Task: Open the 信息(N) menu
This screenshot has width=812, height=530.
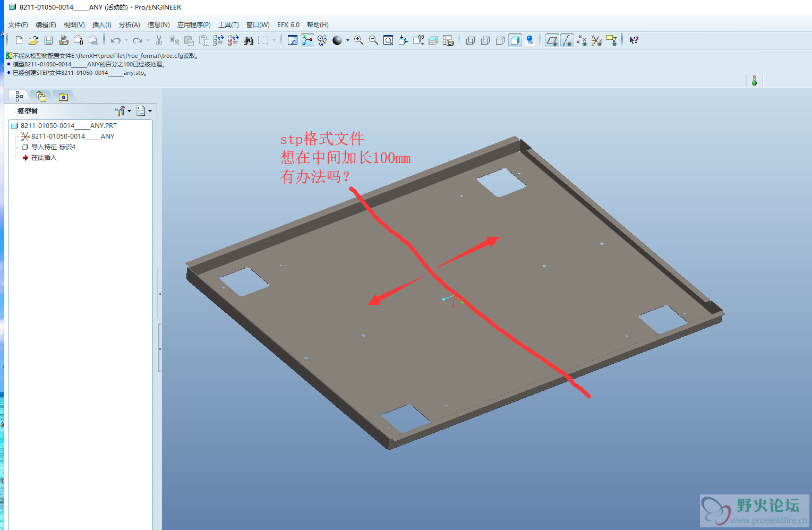Action: pyautogui.click(x=159, y=25)
